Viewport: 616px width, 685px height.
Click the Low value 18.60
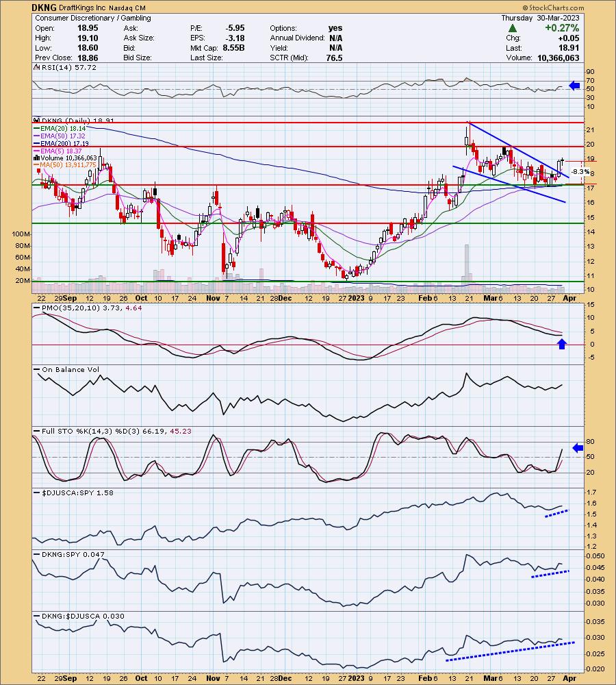coord(88,48)
